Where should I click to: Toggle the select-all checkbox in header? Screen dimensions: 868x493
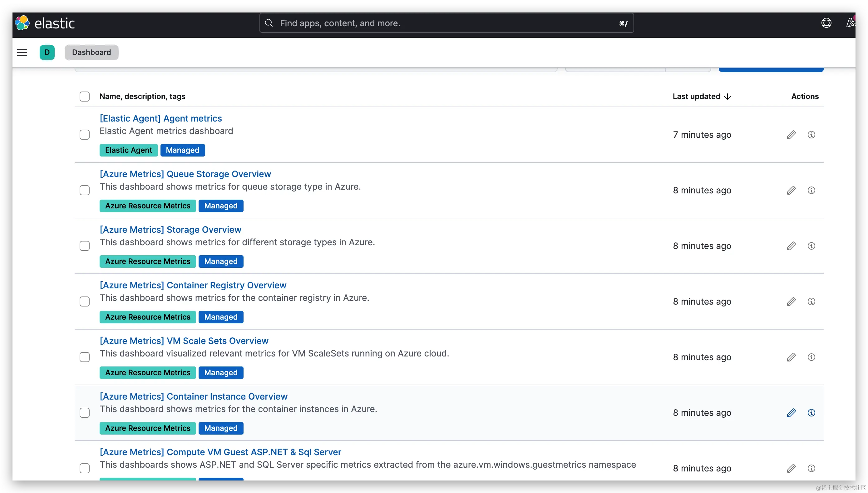coord(85,97)
